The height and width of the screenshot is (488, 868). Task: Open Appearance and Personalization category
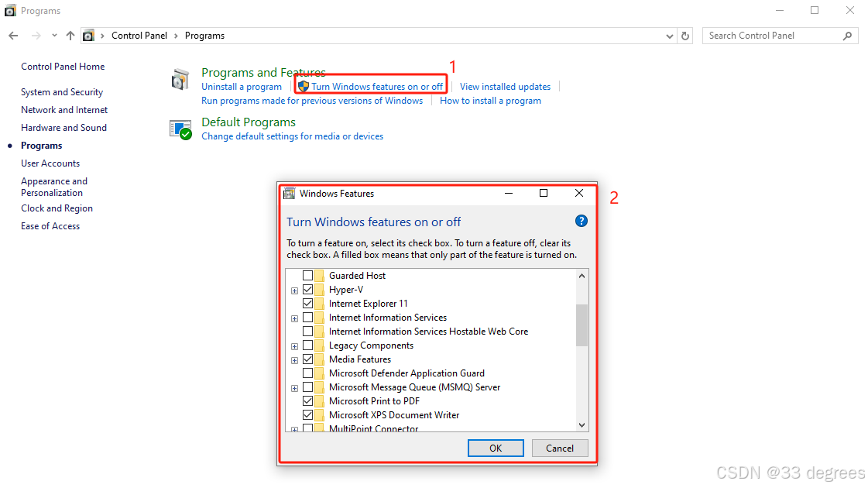[x=54, y=187]
